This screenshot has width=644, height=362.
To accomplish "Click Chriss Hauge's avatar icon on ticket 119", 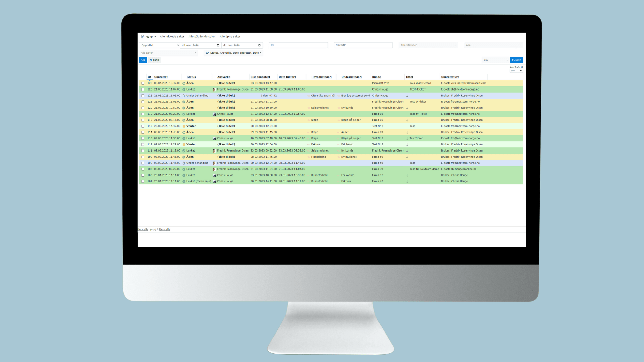I will [x=214, y=114].
